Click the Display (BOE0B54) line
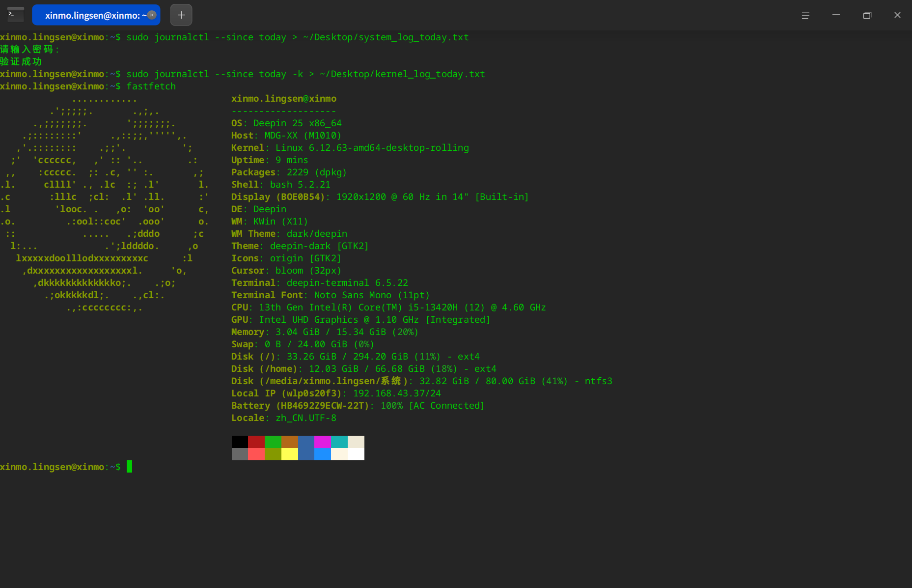912x588 pixels. point(380,197)
